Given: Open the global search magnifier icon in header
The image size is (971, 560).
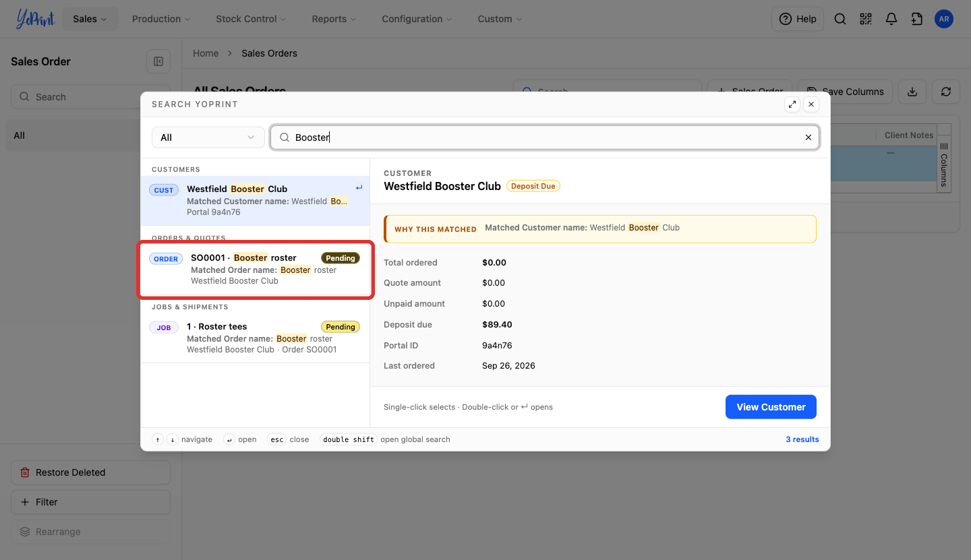Looking at the screenshot, I should (840, 19).
